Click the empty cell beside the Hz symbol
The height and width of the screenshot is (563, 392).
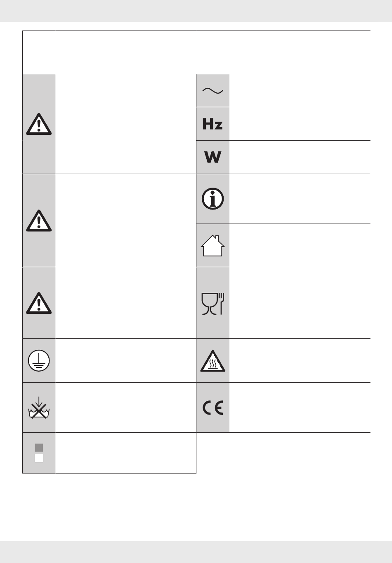pyautogui.click(x=300, y=124)
